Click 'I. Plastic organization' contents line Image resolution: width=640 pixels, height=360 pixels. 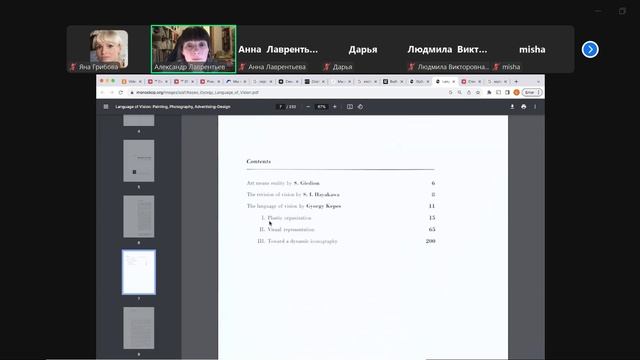point(286,218)
